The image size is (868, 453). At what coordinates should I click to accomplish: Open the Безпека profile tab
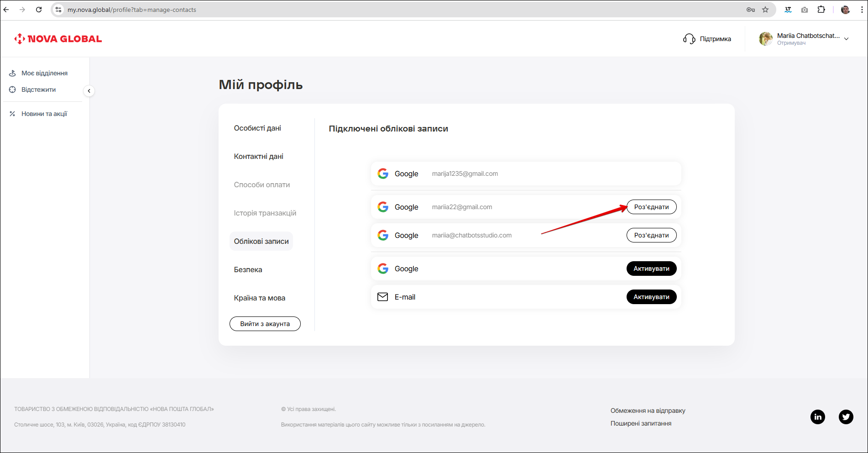[x=248, y=269]
